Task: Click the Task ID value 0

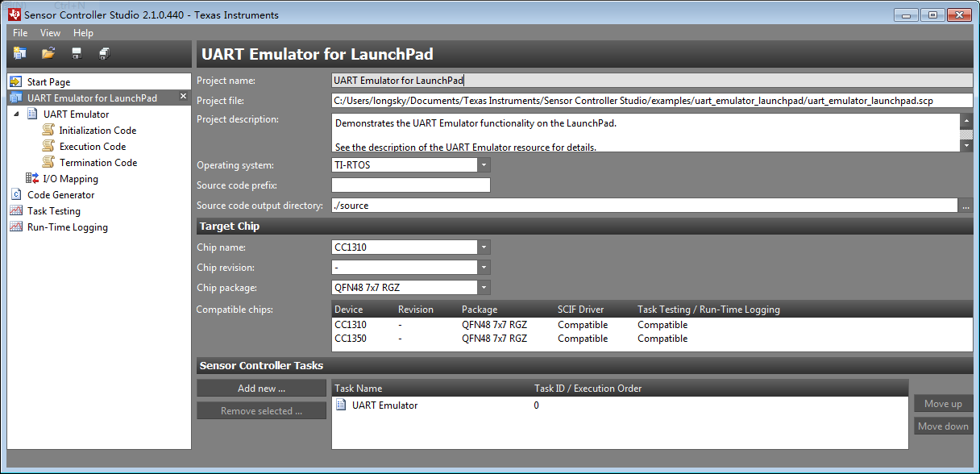Action: click(537, 405)
